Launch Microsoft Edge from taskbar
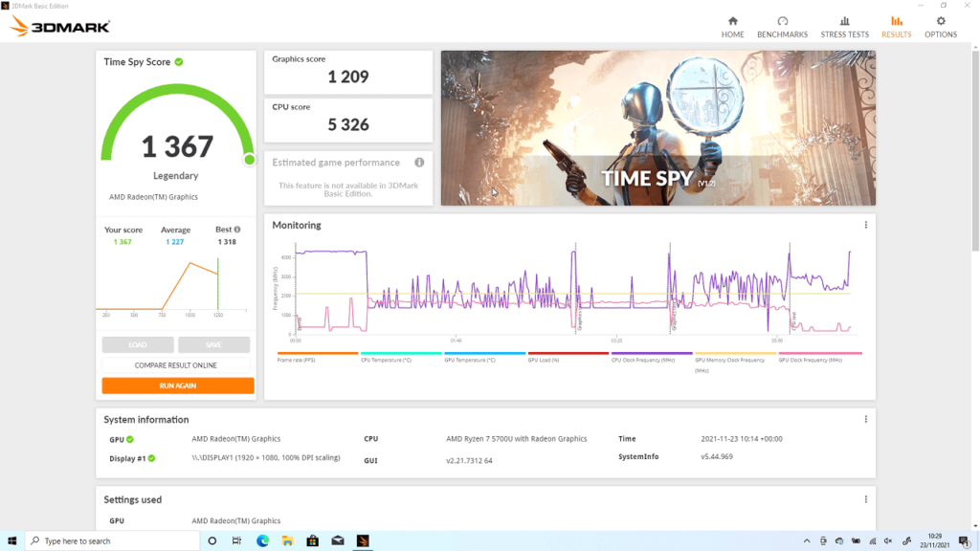Viewport: 980px width, 551px height. pyautogui.click(x=262, y=540)
